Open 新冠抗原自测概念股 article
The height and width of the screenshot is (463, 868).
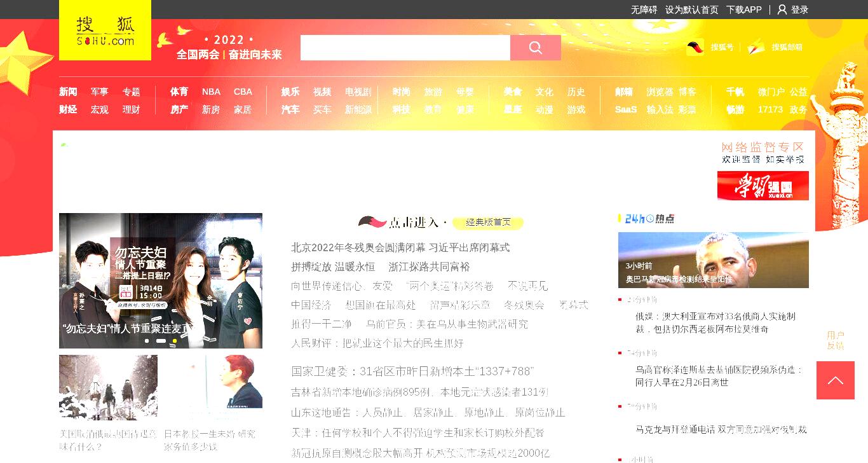tap(421, 453)
